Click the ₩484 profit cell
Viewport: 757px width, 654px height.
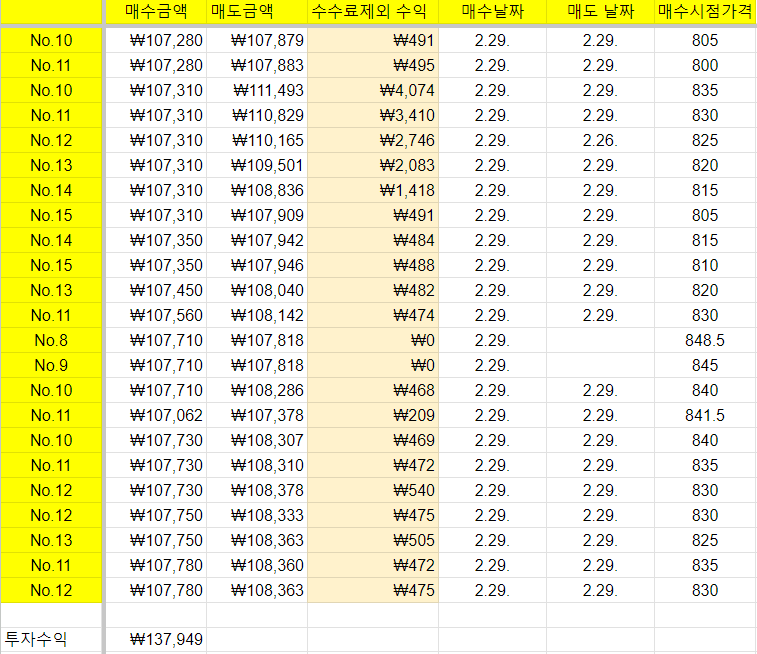pos(373,240)
